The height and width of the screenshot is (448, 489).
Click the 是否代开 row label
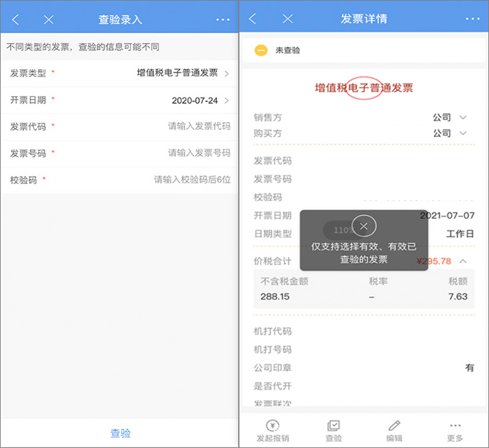273,386
